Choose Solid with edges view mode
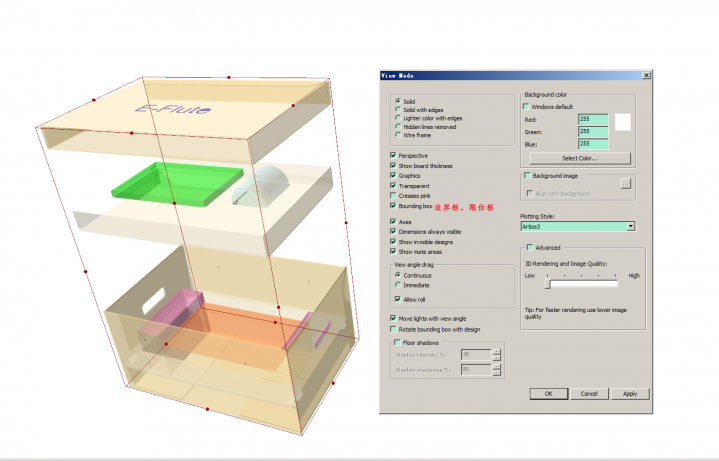This screenshot has height=461, width=719. [x=398, y=109]
